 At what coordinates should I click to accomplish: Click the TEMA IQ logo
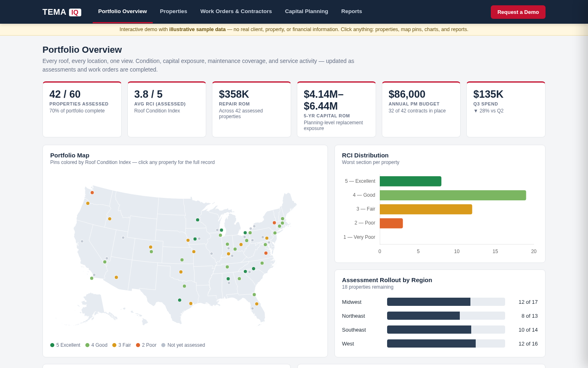(x=62, y=12)
